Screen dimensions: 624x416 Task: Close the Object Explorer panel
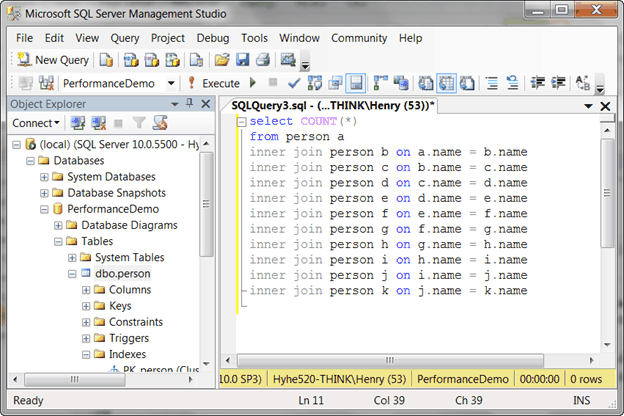(206, 104)
